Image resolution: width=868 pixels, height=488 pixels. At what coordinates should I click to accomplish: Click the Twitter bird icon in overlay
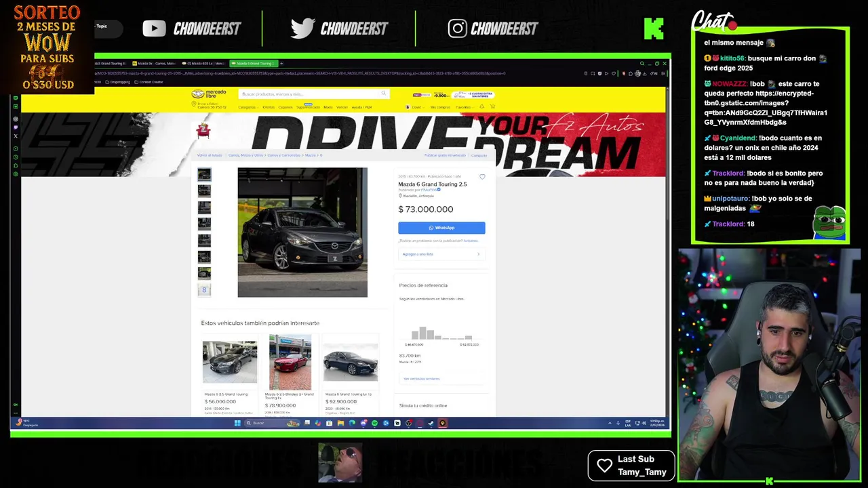pyautogui.click(x=302, y=28)
